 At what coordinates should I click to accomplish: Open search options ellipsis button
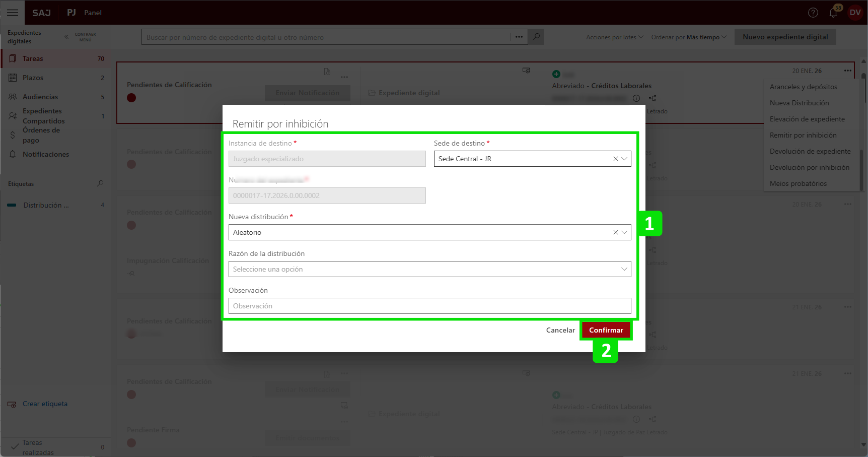coord(519,37)
